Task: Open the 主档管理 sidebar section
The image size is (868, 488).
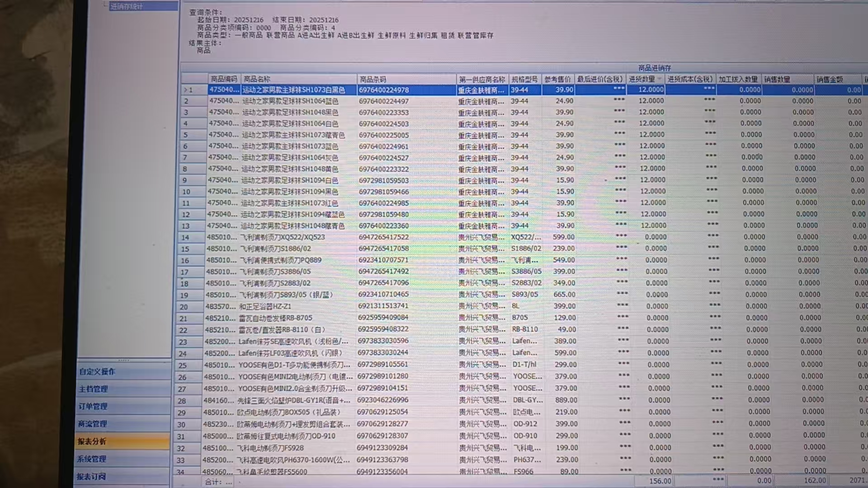Action: click(x=94, y=389)
